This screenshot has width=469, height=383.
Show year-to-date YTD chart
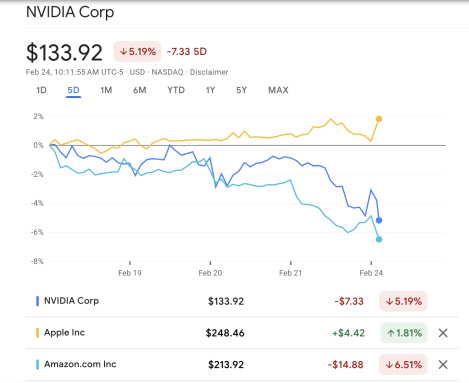(176, 90)
